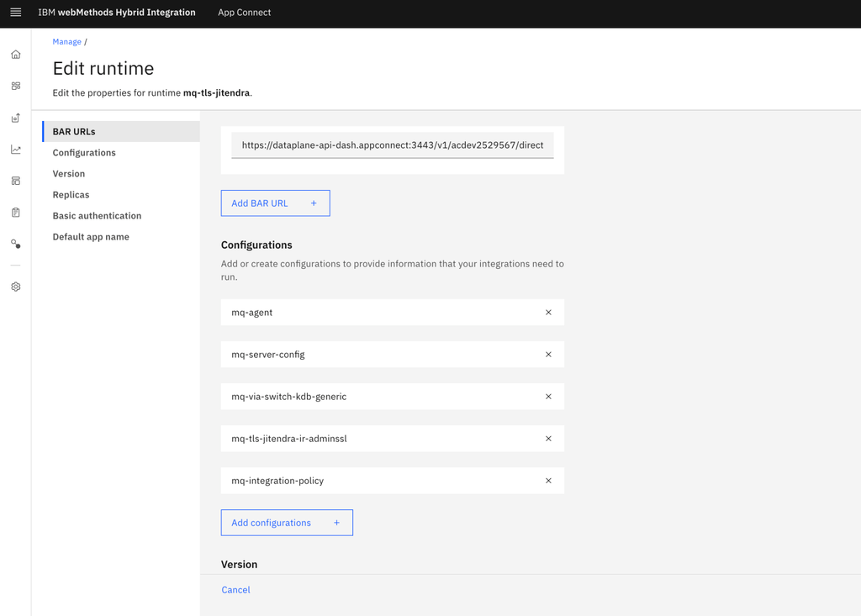861x616 pixels.
Task: Remove the mq-server-config configuration
Action: pyautogui.click(x=548, y=355)
